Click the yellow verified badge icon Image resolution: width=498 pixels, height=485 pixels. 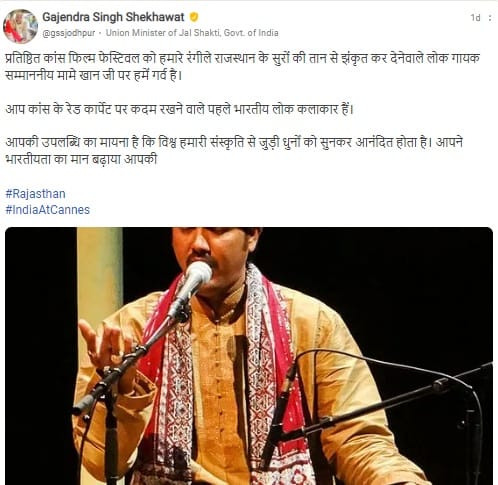click(194, 17)
